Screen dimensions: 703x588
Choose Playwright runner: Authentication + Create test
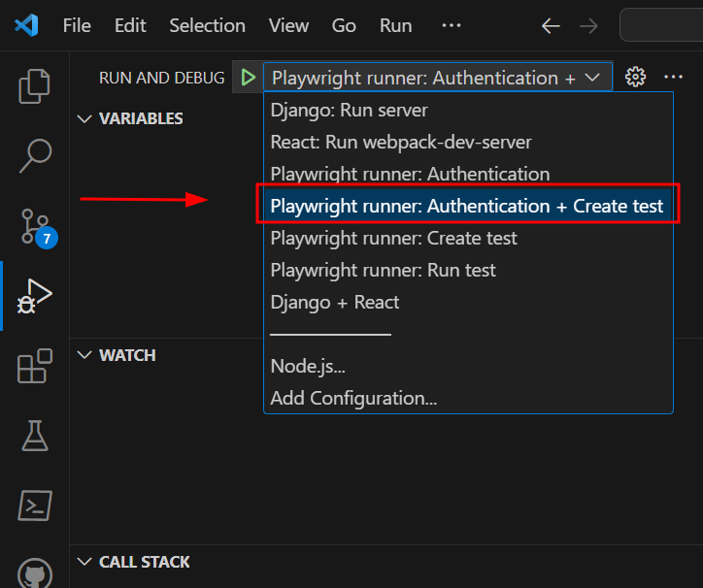click(468, 206)
